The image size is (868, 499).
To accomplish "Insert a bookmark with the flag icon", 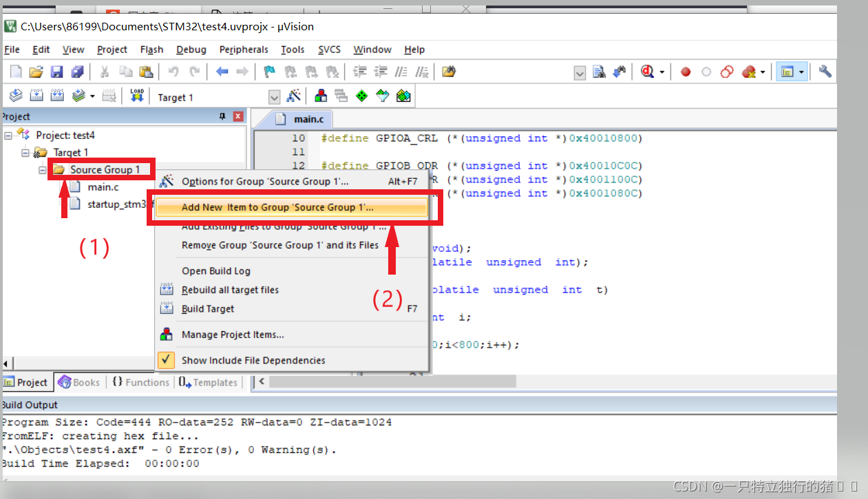I will click(x=270, y=72).
